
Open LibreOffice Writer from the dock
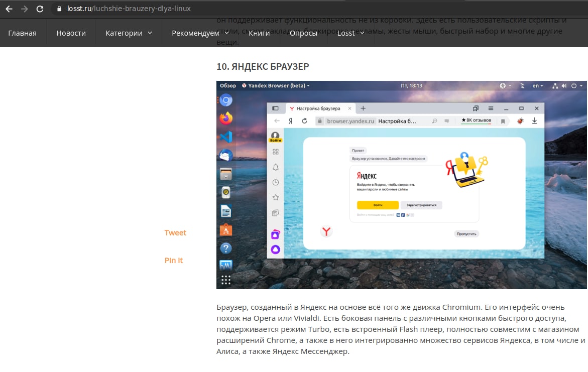226,211
